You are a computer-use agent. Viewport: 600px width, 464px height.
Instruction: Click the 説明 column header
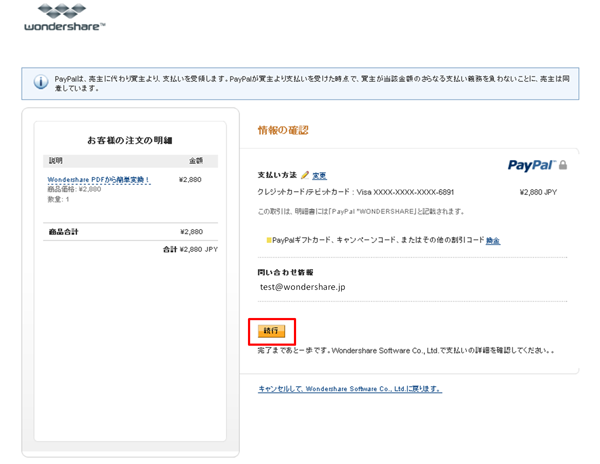55,161
